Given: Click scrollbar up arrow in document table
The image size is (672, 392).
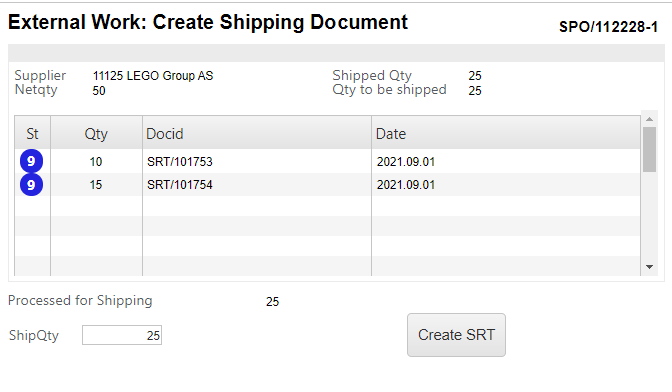Looking at the screenshot, I should pyautogui.click(x=649, y=119).
